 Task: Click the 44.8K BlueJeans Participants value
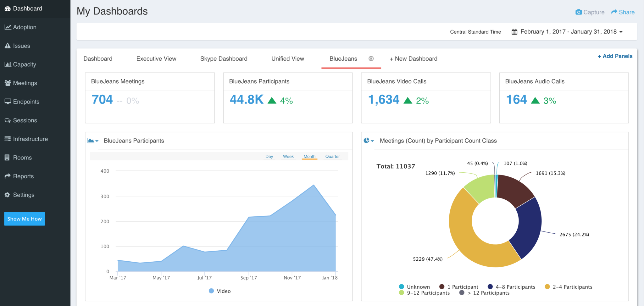pos(247,100)
